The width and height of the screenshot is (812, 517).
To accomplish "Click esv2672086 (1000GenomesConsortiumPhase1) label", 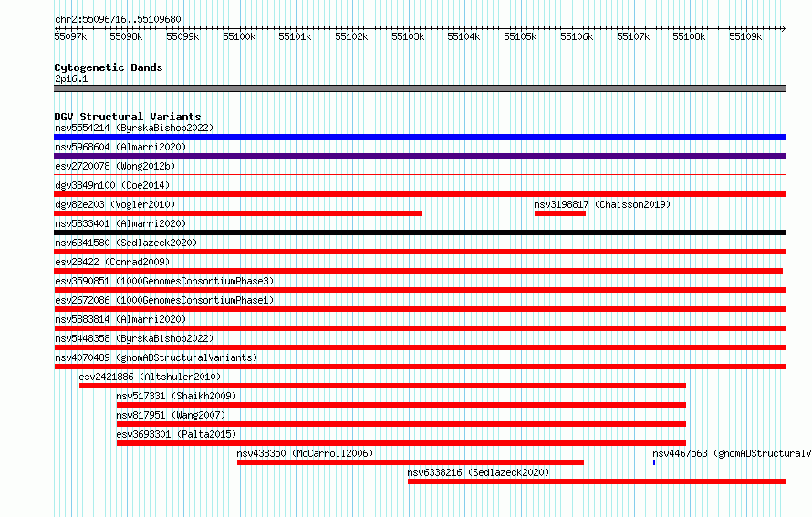I will (x=164, y=300).
